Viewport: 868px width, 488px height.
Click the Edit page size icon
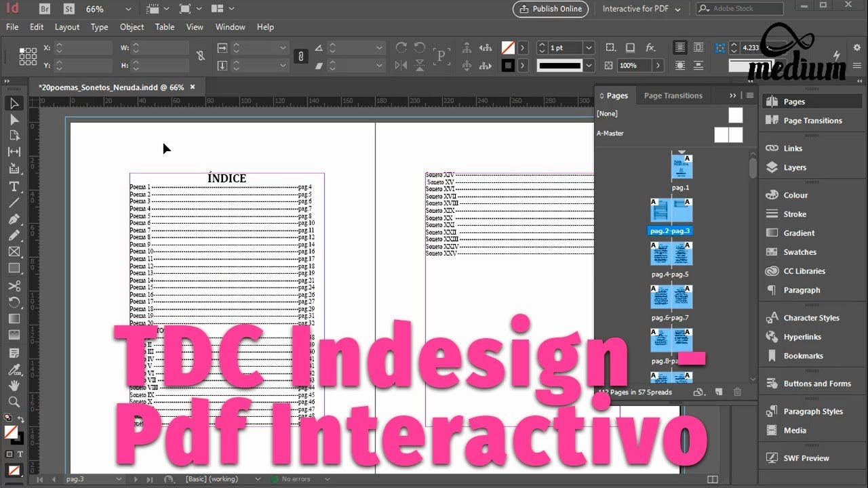pyautogui.click(x=699, y=392)
